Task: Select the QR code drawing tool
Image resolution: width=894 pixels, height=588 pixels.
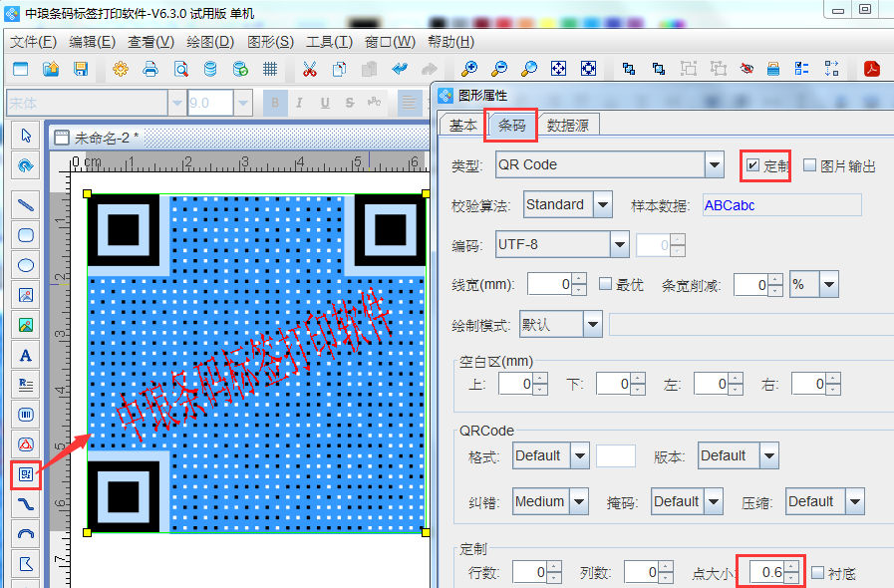Action: click(x=26, y=474)
